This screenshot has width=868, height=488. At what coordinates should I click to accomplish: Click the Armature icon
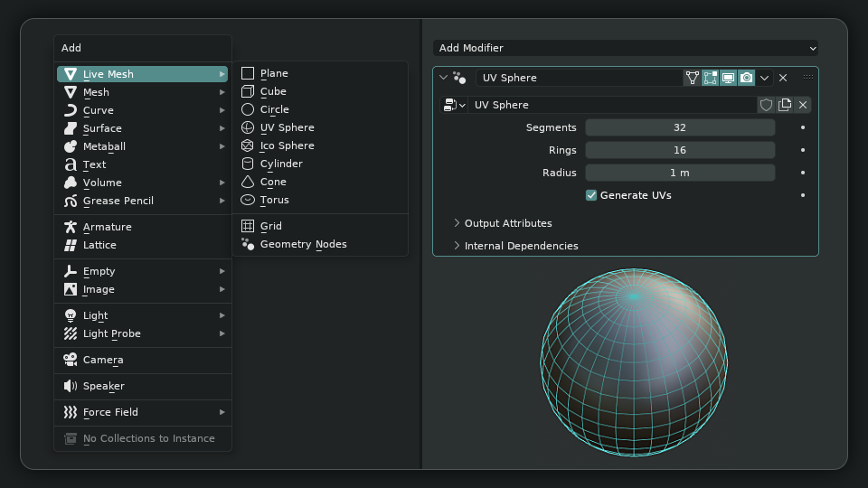[71, 227]
